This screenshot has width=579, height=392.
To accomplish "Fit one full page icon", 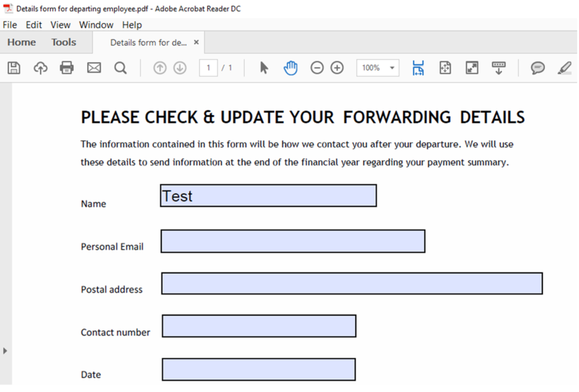I will point(445,68).
